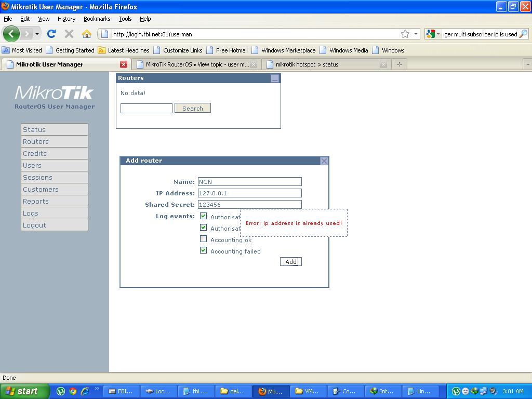Open Credits in the sidebar
The width and height of the screenshot is (532, 399).
(54, 153)
